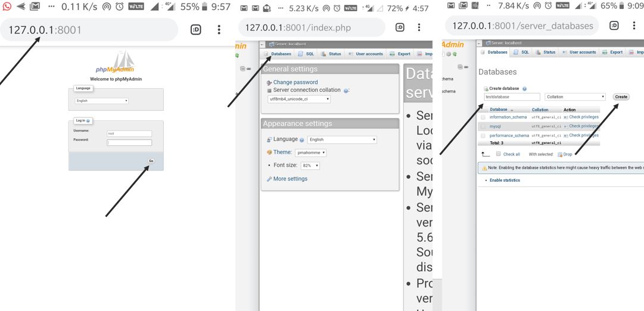The height and width of the screenshot is (311, 644).
Task: Open three-dot menu of login page browser
Action: pyautogui.click(x=219, y=30)
